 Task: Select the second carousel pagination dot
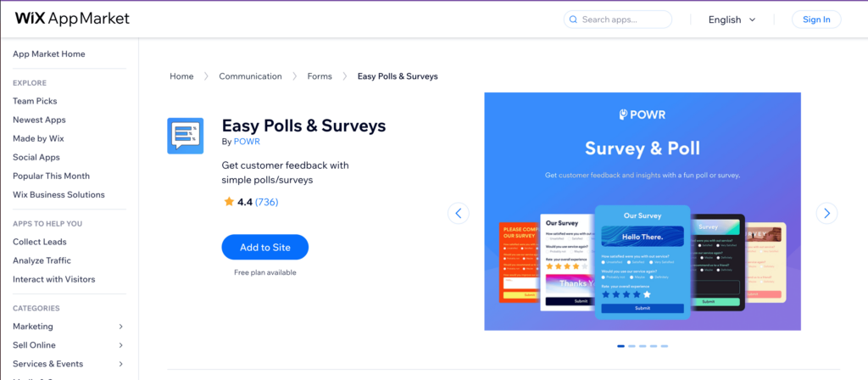(632, 346)
